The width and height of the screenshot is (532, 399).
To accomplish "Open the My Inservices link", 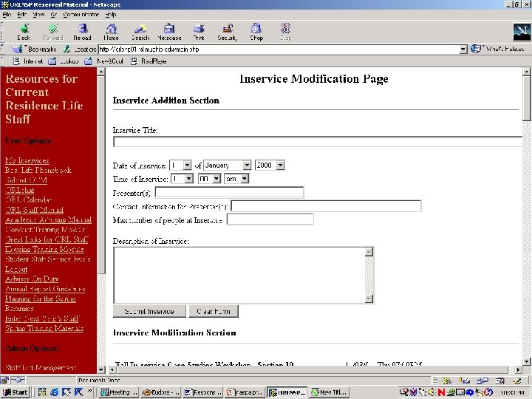I will pos(27,160).
